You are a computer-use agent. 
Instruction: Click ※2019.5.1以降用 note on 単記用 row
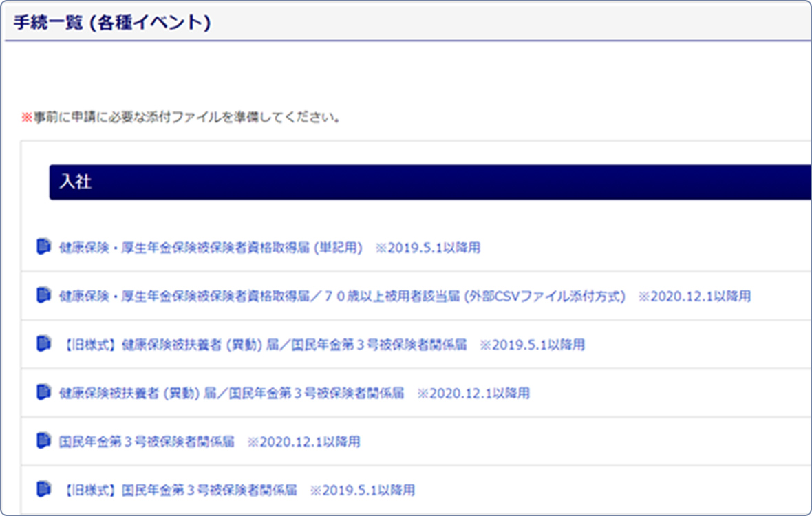(x=427, y=248)
